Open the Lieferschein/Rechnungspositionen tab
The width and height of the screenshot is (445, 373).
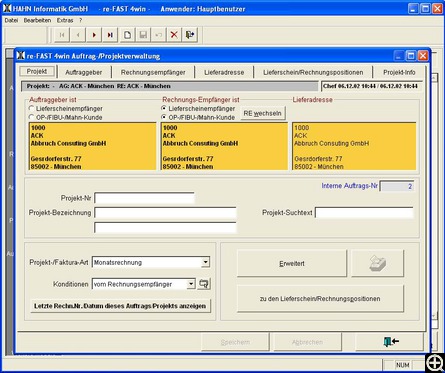point(313,72)
